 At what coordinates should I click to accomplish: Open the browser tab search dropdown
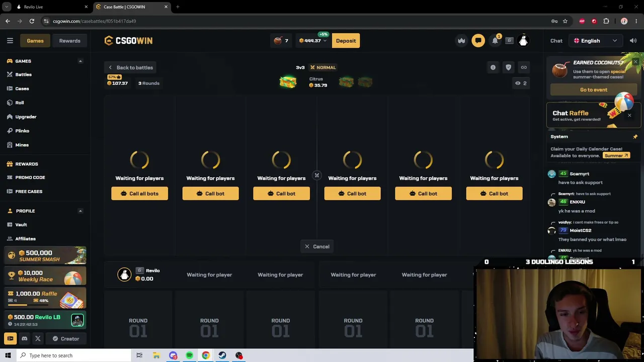tap(7, 7)
